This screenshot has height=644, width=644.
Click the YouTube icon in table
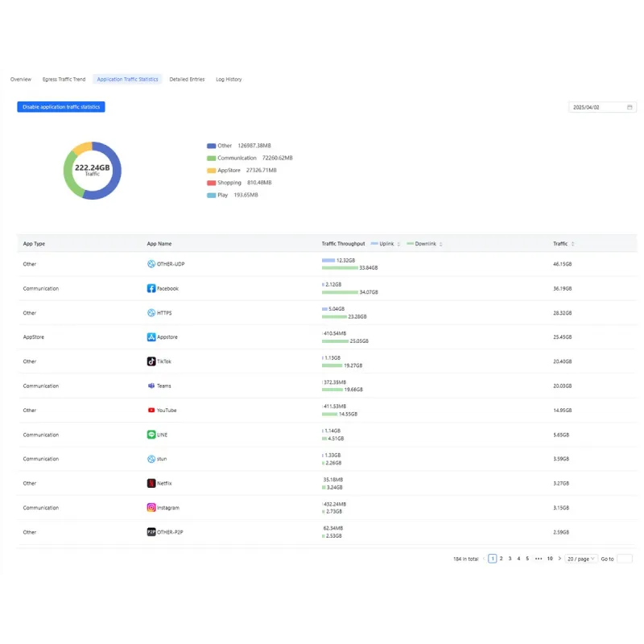click(151, 411)
